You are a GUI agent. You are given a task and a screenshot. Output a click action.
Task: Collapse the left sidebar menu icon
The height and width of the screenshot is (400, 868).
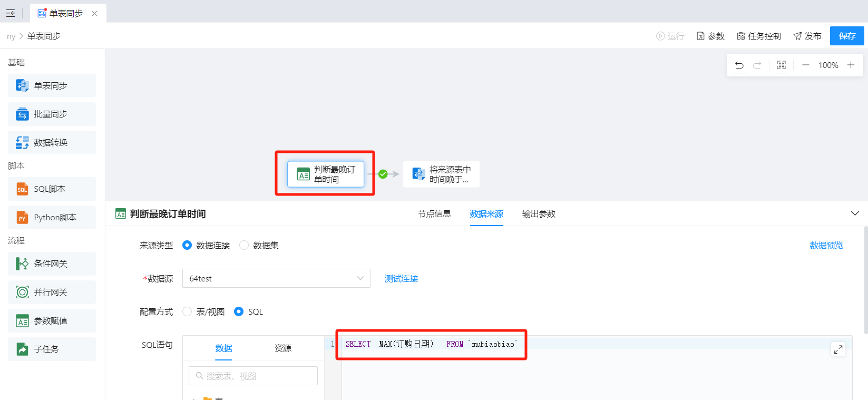tap(11, 13)
